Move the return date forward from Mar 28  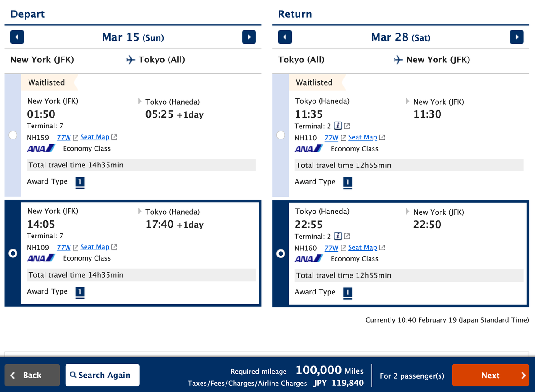(517, 37)
